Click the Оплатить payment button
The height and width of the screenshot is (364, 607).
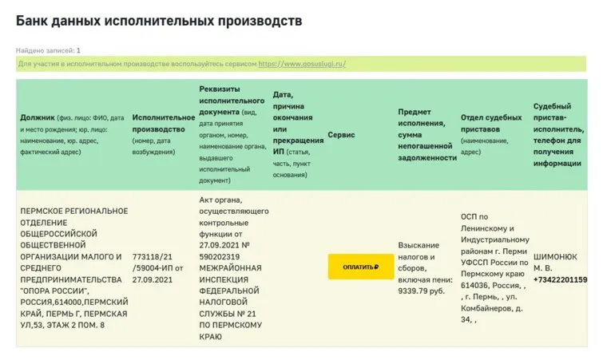[359, 267]
